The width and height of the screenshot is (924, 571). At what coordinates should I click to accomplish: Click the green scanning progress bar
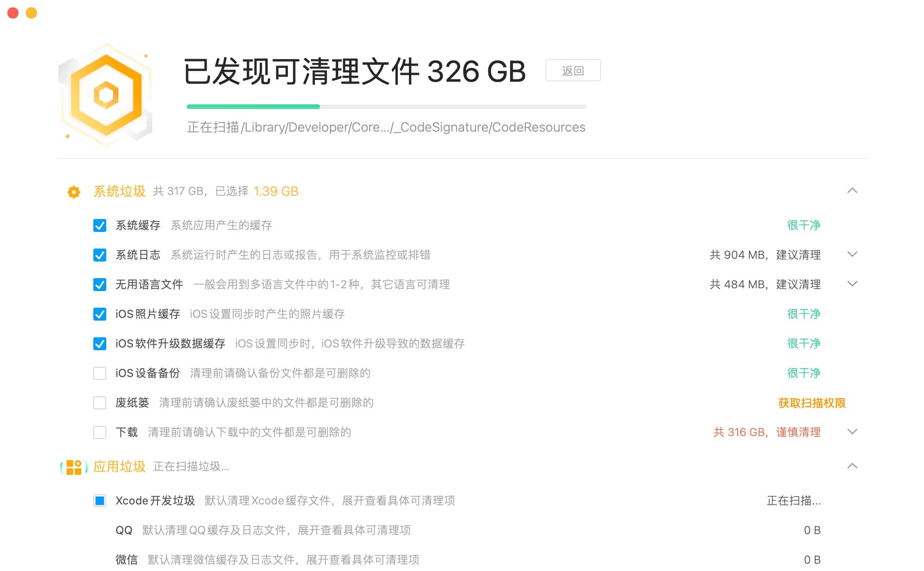pos(253,107)
